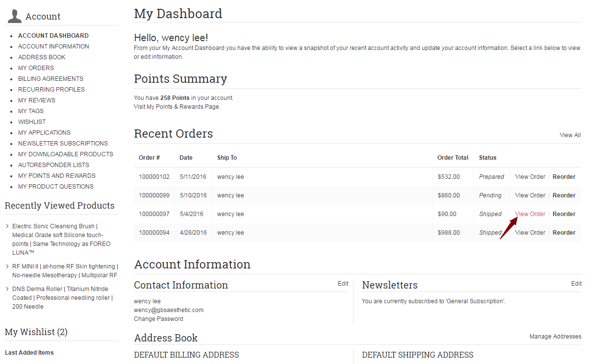View order 100000102 details
Image resolution: width=607 pixels, height=364 pixels.
tap(530, 177)
